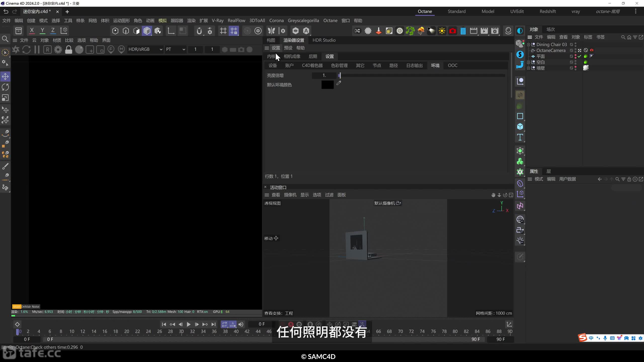Click the Live Viewer refresh render icon

point(26,50)
